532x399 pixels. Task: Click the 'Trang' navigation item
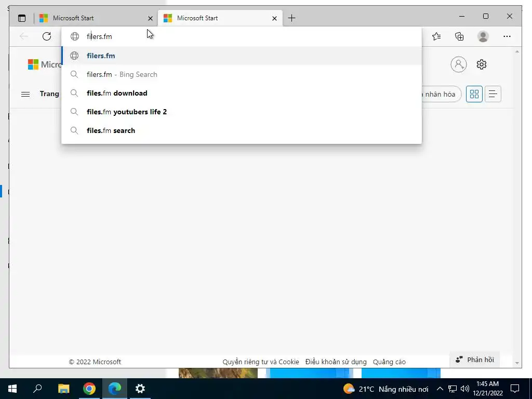[49, 94]
